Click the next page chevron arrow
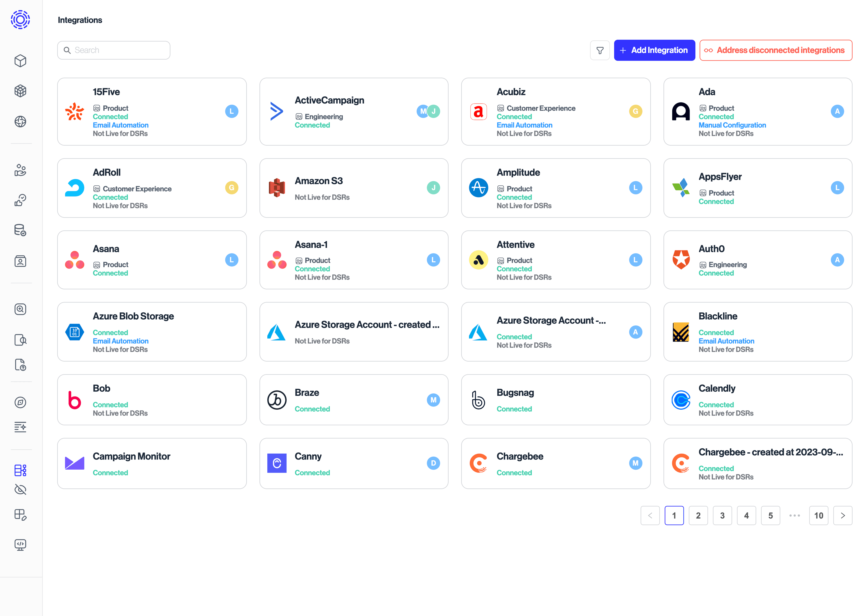Image resolution: width=867 pixels, height=616 pixels. tap(843, 515)
